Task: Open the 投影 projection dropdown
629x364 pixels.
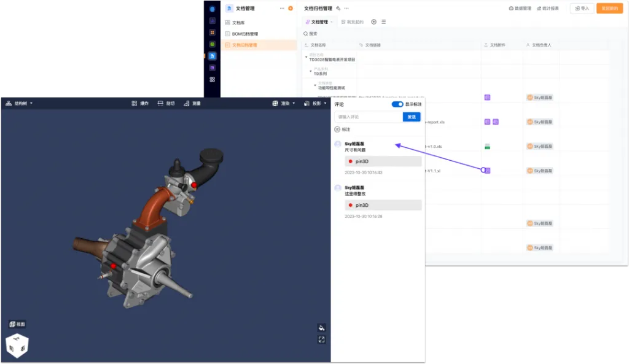Action: coord(315,104)
